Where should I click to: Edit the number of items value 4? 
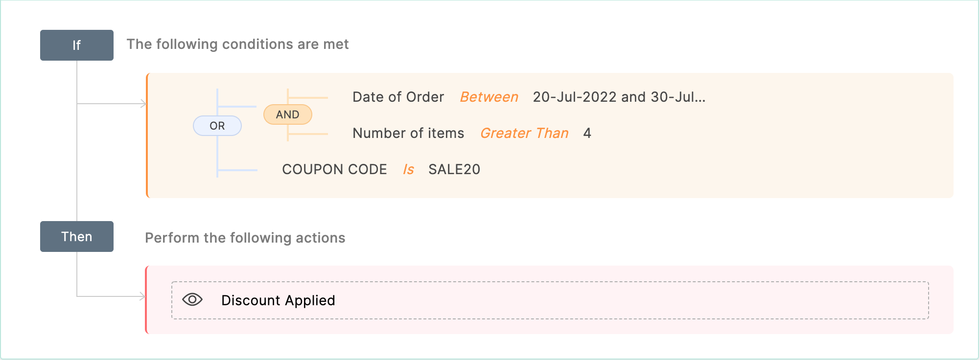[587, 133]
